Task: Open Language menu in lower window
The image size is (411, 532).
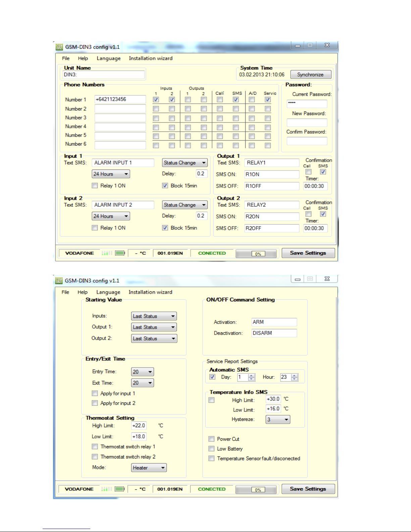Action: [x=108, y=292]
